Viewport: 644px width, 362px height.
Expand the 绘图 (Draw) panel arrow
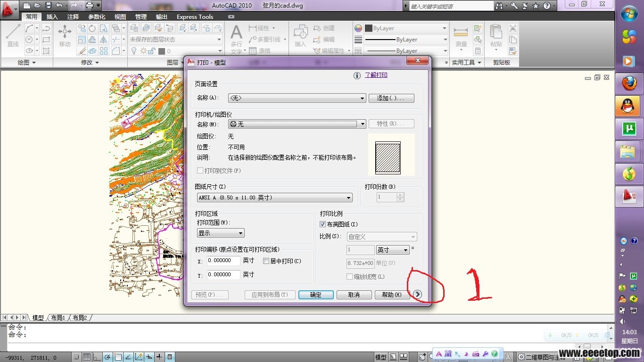[33, 63]
